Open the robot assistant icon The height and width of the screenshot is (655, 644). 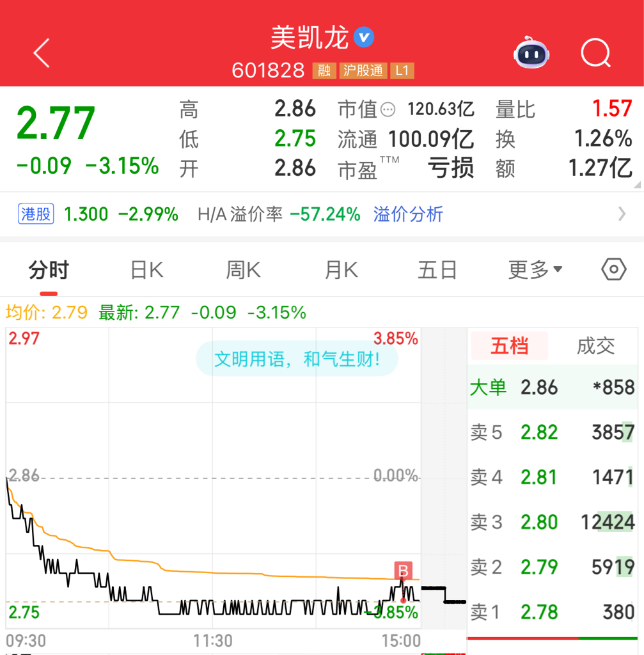click(531, 52)
